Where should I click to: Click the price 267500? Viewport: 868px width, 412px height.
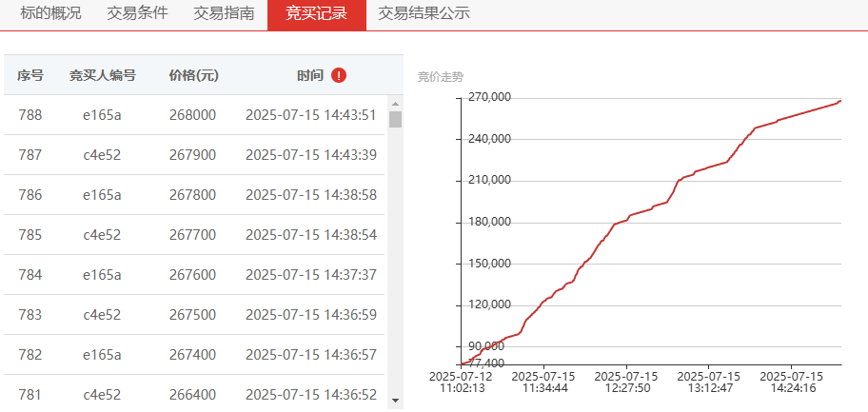pos(192,315)
